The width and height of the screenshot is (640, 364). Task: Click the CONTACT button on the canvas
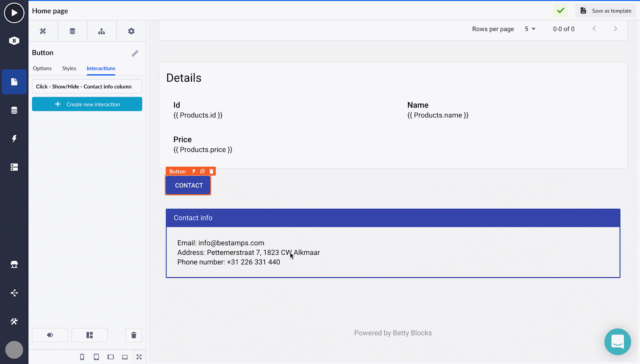(188, 185)
